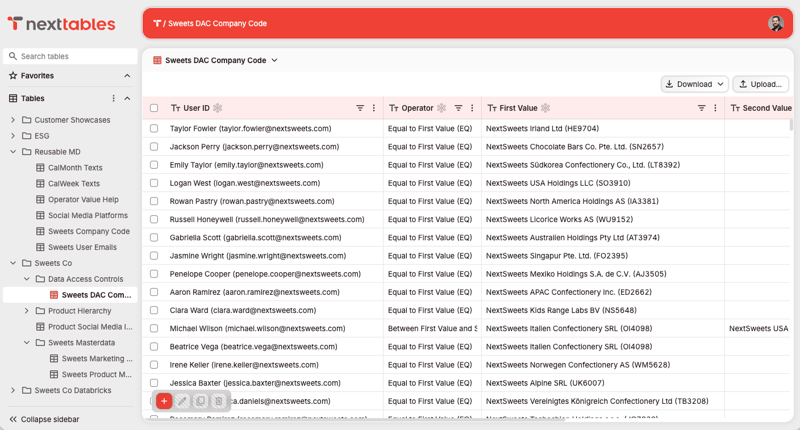Click the star icon beside Favorites

[x=13, y=75]
